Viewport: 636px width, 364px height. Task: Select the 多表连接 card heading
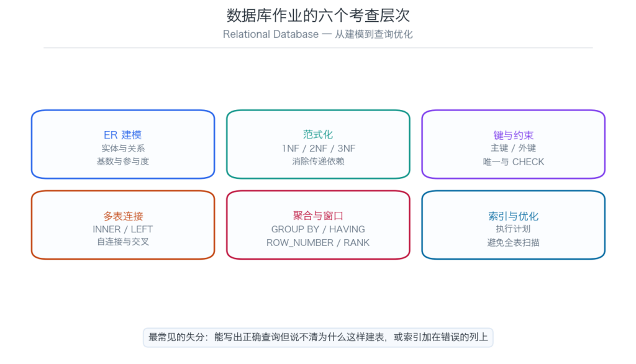[x=123, y=216]
